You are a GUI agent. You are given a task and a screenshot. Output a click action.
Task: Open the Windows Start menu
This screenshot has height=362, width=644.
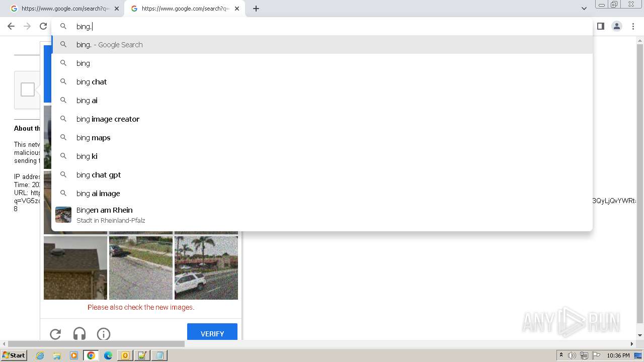click(x=14, y=355)
